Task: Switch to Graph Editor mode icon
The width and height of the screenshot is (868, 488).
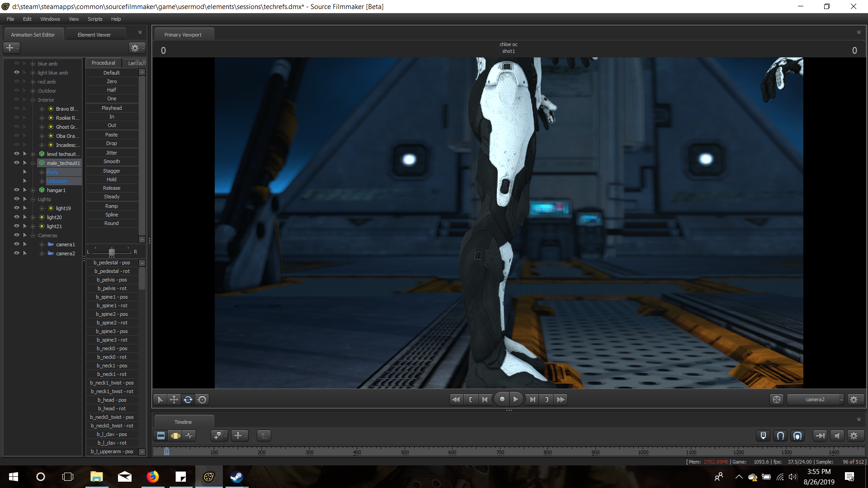Action: pyautogui.click(x=189, y=436)
